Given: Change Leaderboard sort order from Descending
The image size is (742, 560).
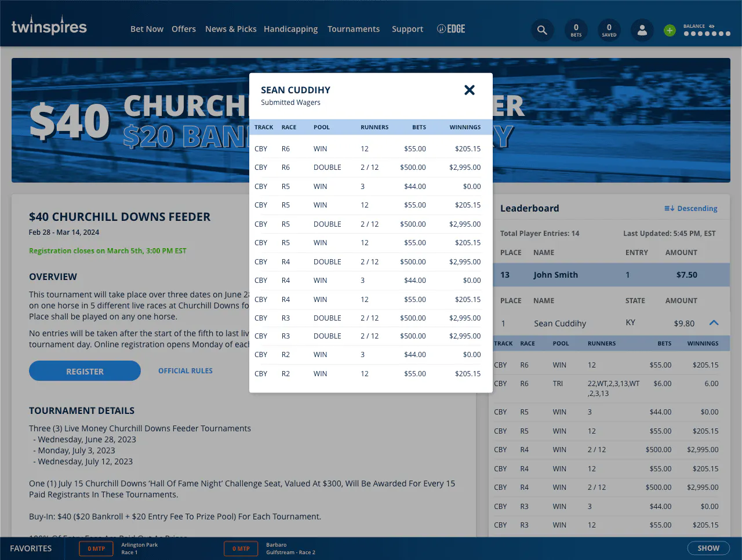Looking at the screenshot, I should click(691, 209).
